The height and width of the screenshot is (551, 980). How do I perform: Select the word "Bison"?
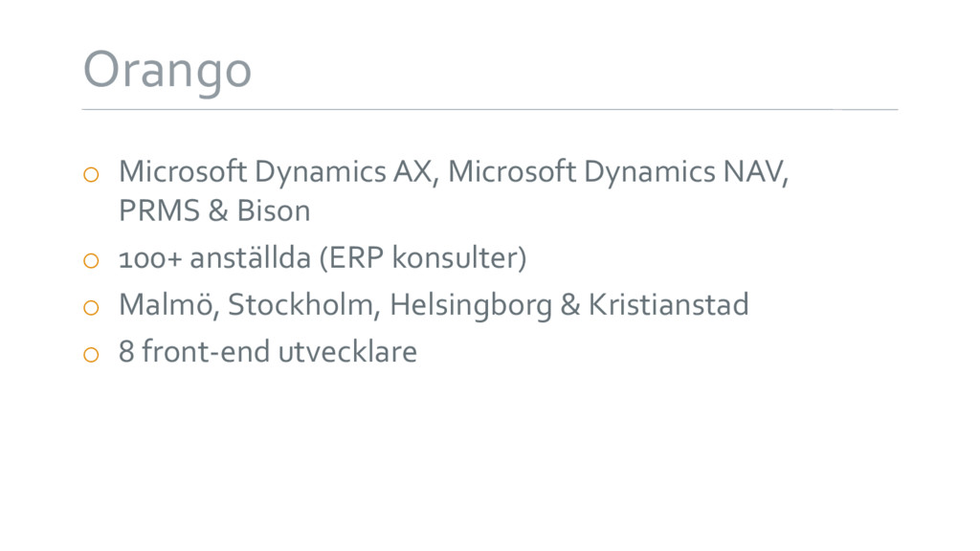(x=274, y=210)
